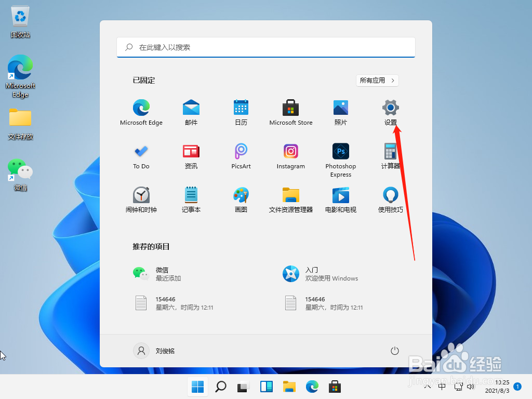Launch the To Do app
The height and width of the screenshot is (399, 532).
coord(141,156)
